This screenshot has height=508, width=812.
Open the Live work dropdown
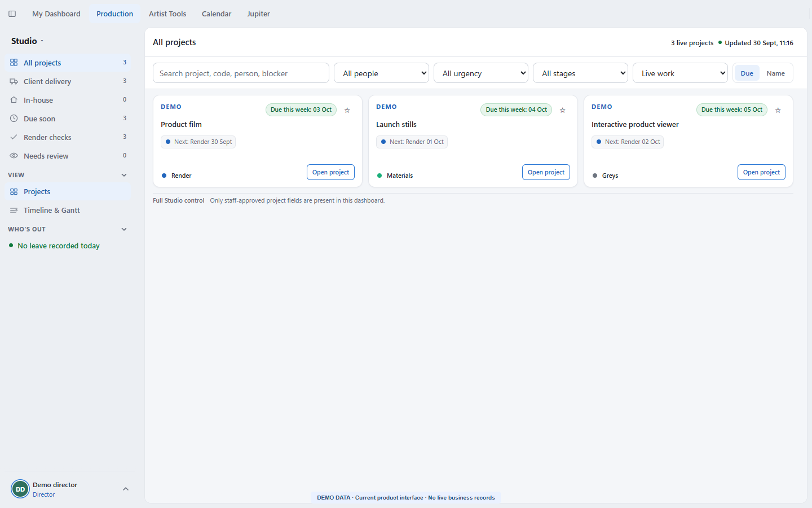click(x=680, y=73)
